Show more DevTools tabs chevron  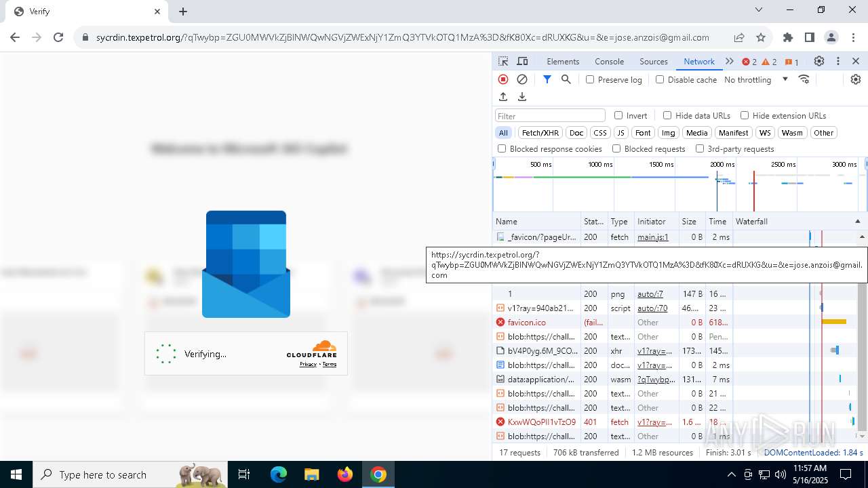[x=730, y=61]
